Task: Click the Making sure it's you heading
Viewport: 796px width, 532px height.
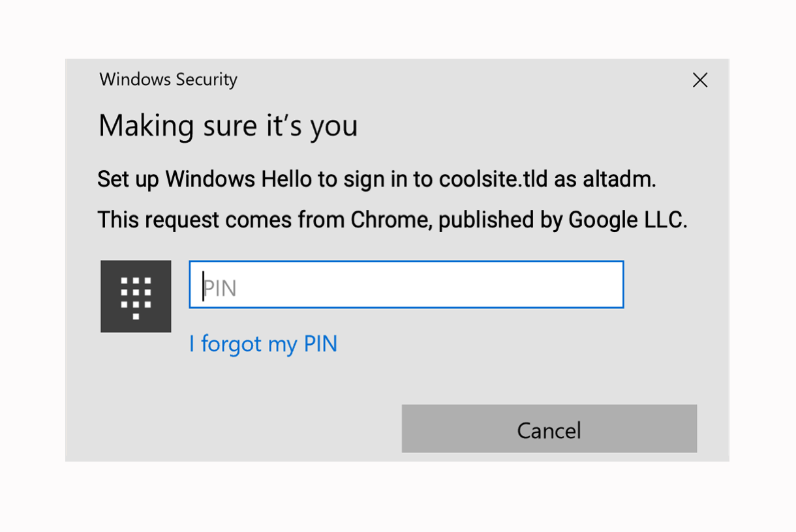Action: click(228, 125)
